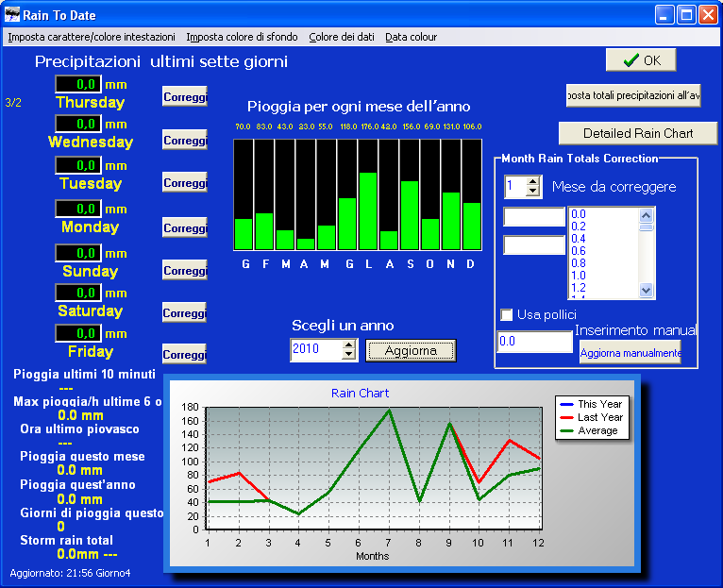This screenshot has height=588, width=723.
Task: Toggle the Usa pollici checkbox
Action: [506, 314]
